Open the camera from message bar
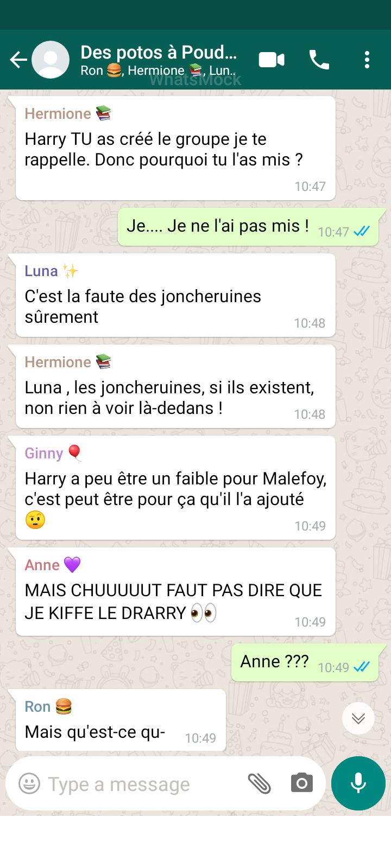This screenshot has height=868, width=391. [302, 783]
